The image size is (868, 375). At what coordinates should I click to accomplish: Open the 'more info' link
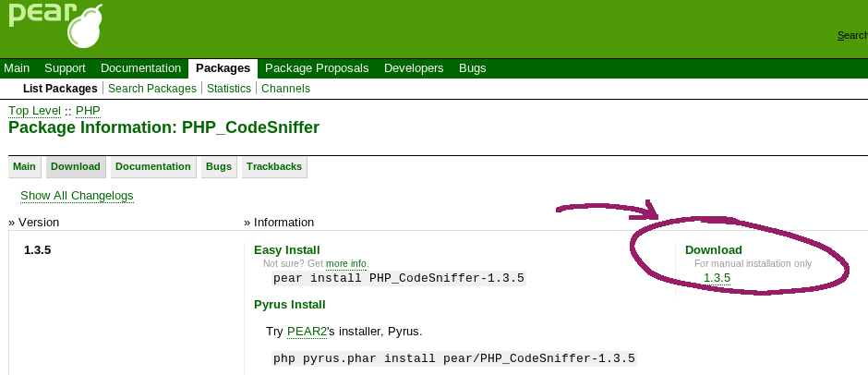point(346,263)
